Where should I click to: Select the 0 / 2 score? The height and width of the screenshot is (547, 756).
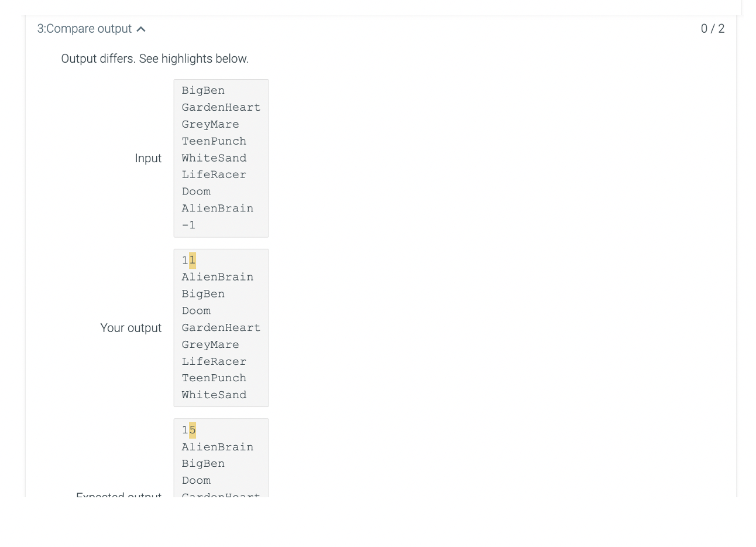click(713, 29)
